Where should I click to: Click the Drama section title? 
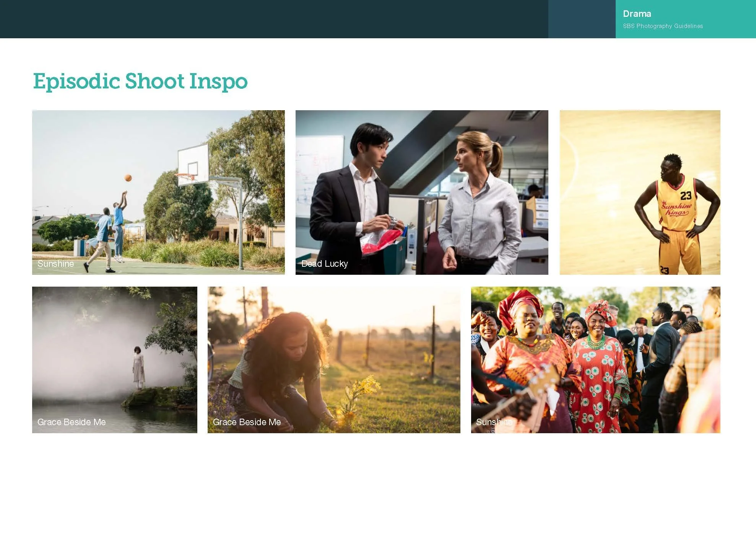[x=637, y=14]
